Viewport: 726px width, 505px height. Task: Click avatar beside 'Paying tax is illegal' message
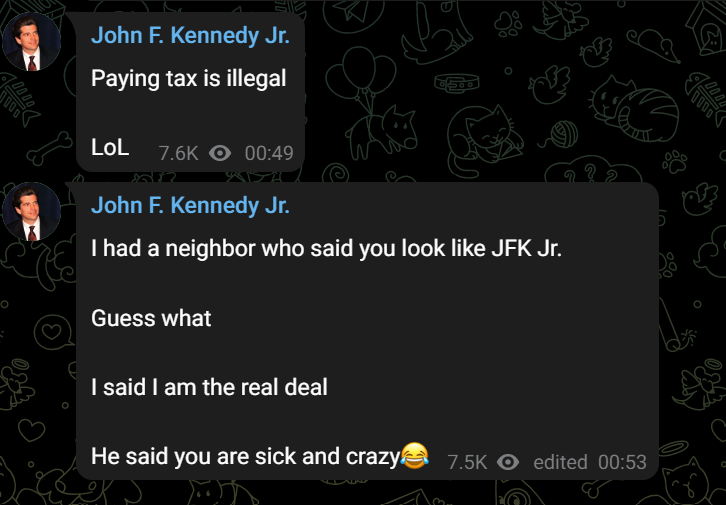31,42
